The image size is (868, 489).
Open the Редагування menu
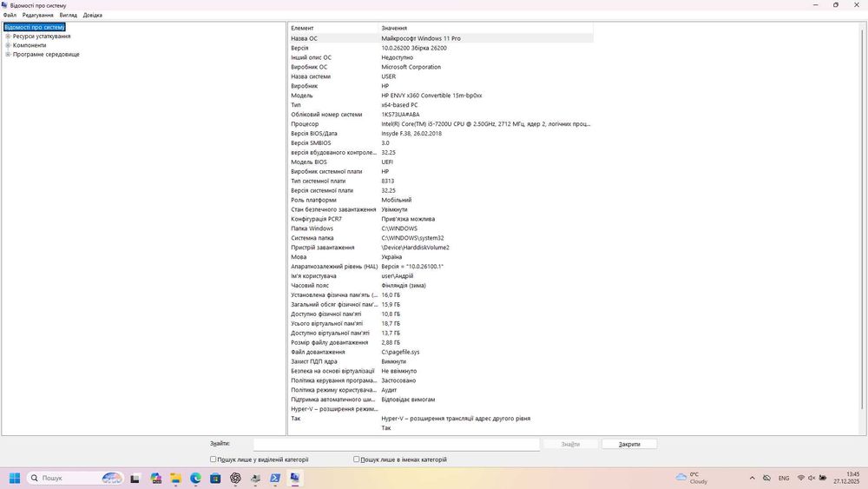(37, 15)
